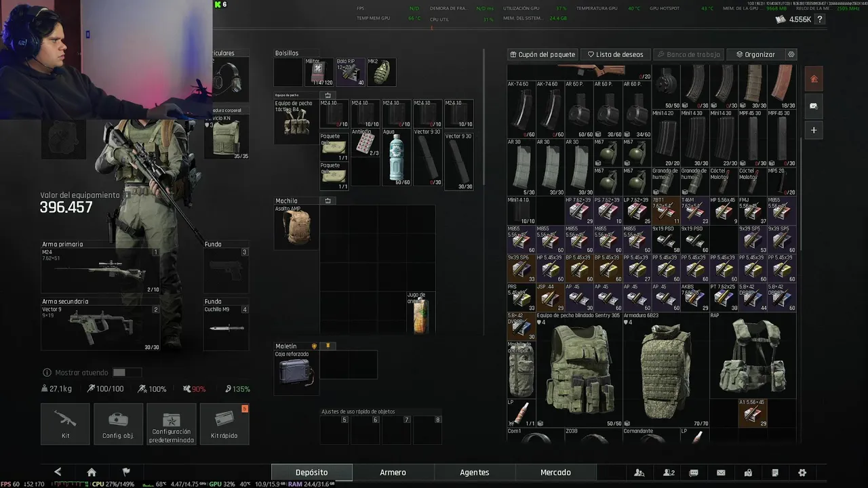This screenshot has width=868, height=488.
Task: Click the empty Funda pistol slot
Action: tap(226, 271)
